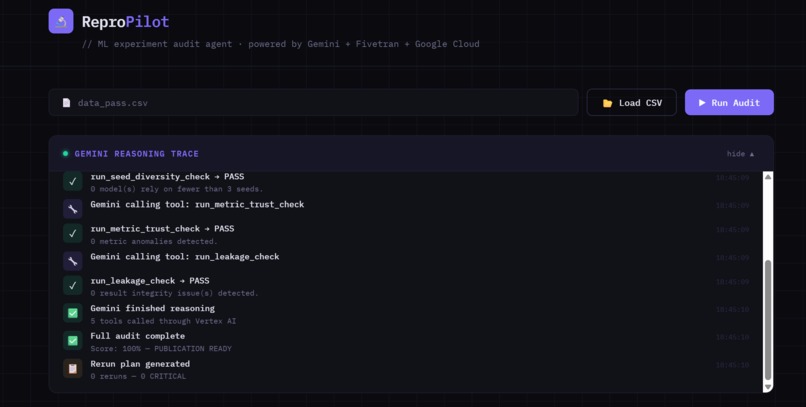Image resolution: width=806 pixels, height=407 pixels.
Task: Select the 'run_seed_diversity_check → PASS' line
Action: [x=167, y=176]
